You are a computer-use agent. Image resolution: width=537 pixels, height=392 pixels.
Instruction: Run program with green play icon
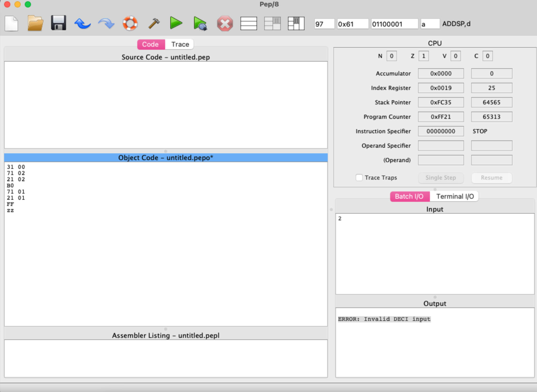point(176,23)
